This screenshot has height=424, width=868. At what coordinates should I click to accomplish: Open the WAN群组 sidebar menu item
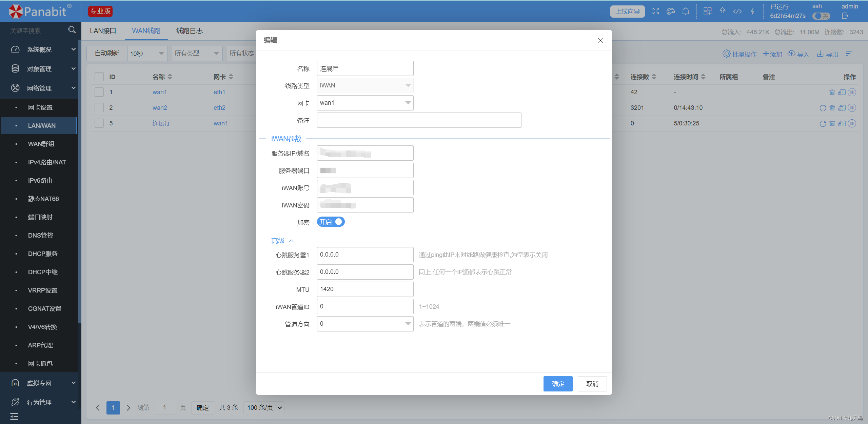(x=41, y=144)
